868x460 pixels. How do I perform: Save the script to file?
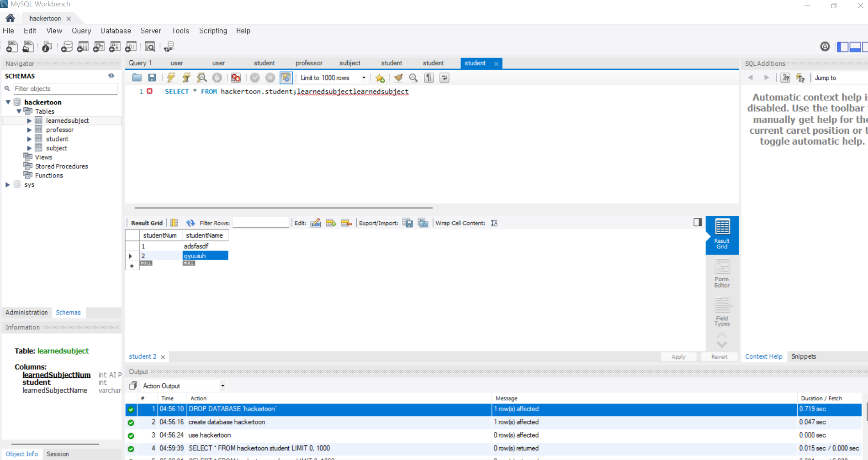(x=152, y=78)
